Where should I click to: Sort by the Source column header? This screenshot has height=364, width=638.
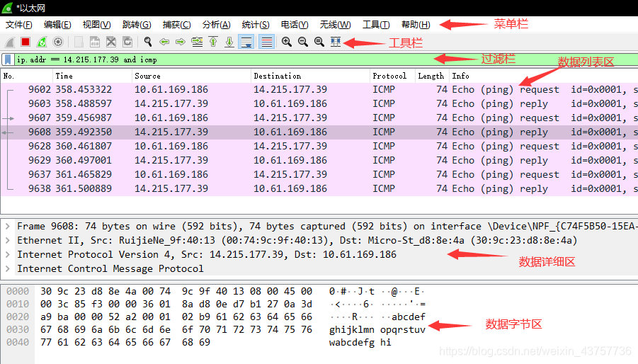[191, 76]
